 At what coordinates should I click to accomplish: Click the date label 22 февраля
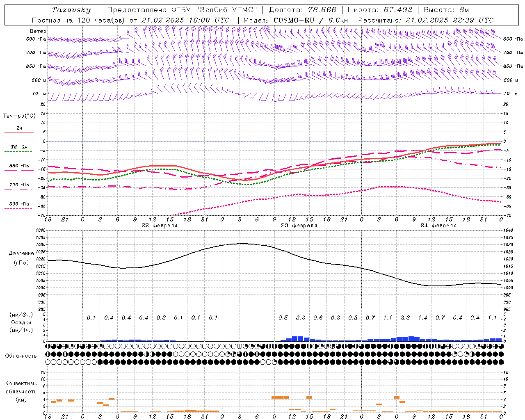(160, 226)
